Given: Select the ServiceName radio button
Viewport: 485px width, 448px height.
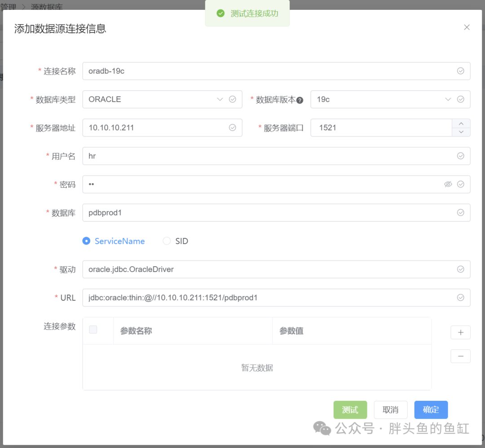Looking at the screenshot, I should pyautogui.click(x=87, y=241).
